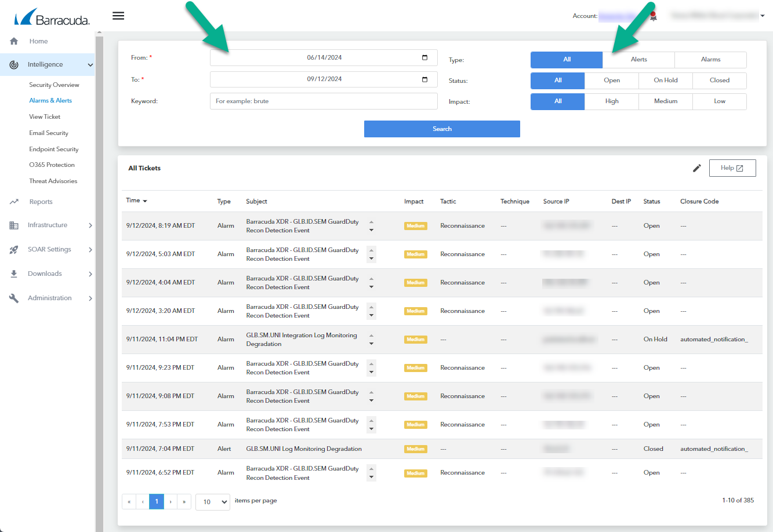Sort by Time column header
This screenshot has height=532, width=773.
(136, 201)
